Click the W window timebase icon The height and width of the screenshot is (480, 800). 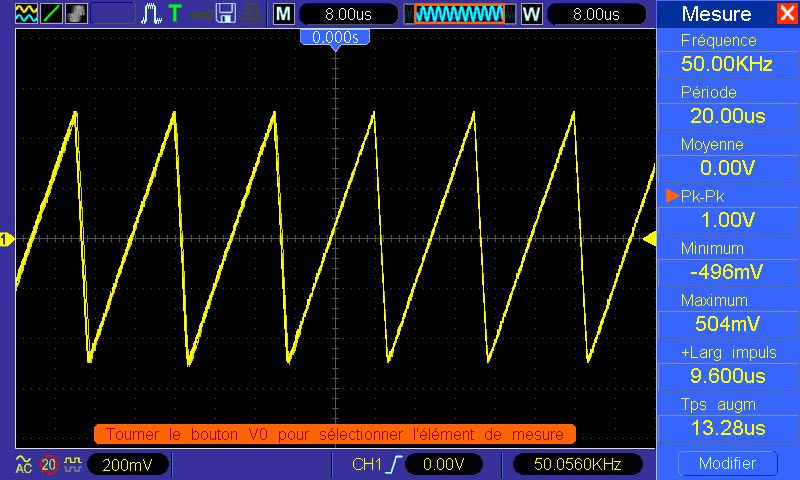[x=531, y=14]
